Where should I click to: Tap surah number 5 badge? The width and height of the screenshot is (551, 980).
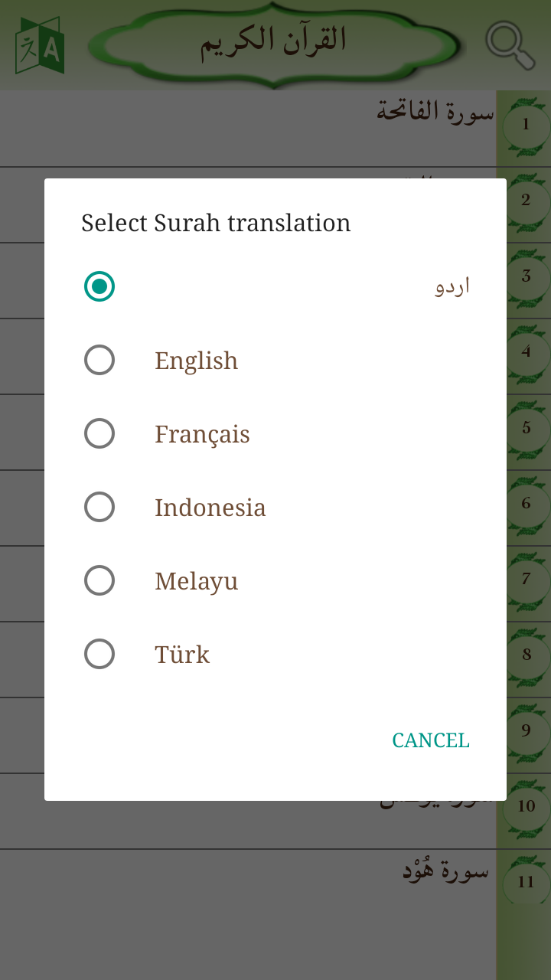(x=526, y=428)
